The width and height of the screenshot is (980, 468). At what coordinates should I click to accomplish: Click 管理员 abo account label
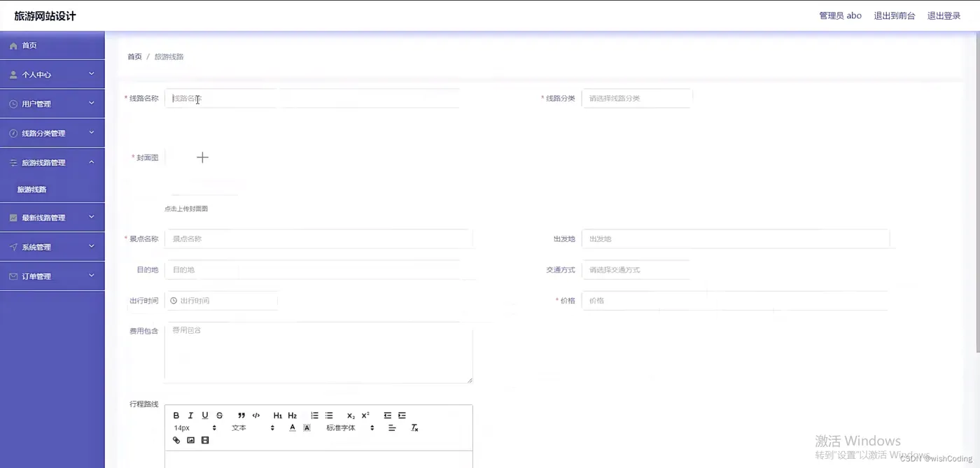click(x=841, y=15)
